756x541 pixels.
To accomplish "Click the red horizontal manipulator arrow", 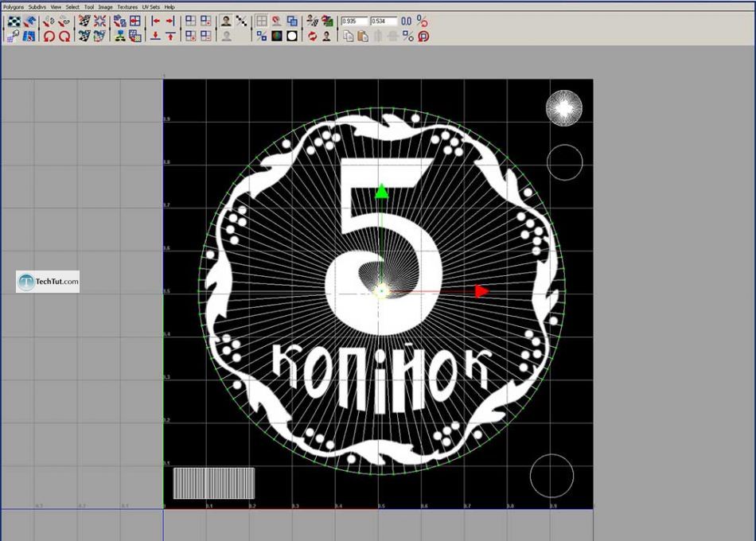I will (x=481, y=290).
